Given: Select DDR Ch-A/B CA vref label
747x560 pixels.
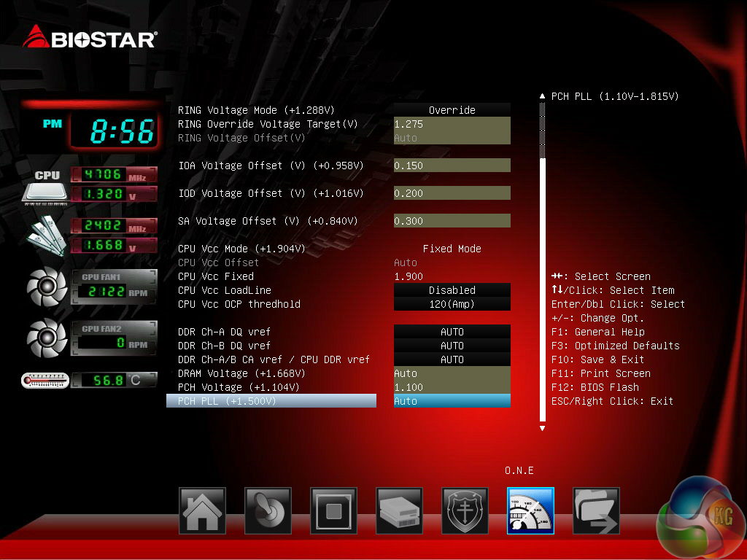Looking at the screenshot, I should [274, 359].
